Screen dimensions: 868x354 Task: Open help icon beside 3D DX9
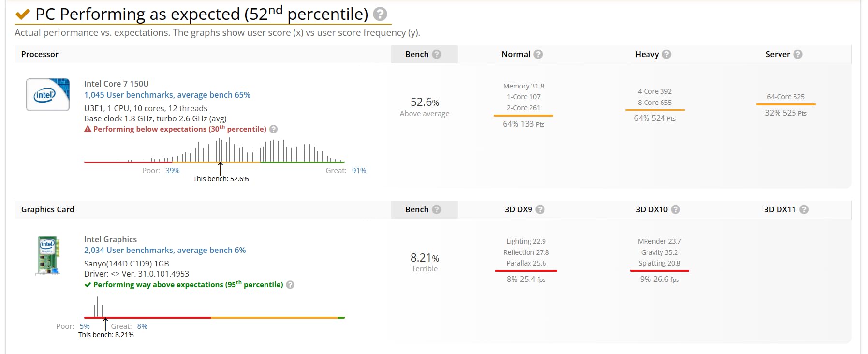click(540, 209)
